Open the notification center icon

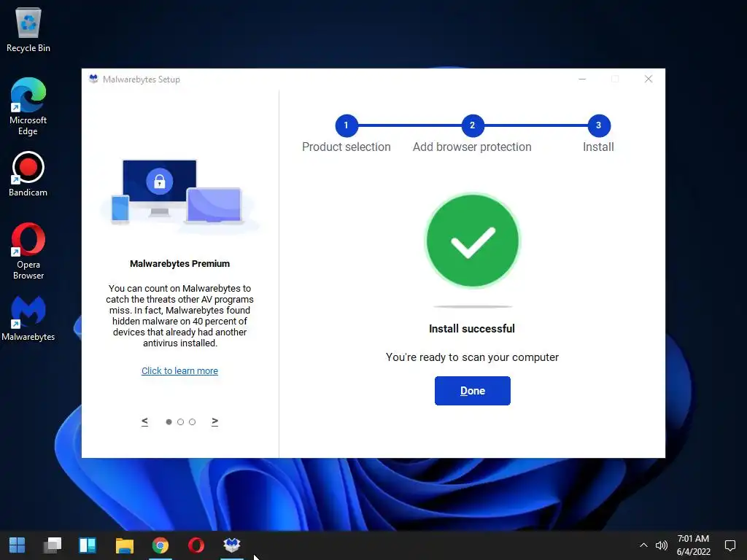(729, 545)
